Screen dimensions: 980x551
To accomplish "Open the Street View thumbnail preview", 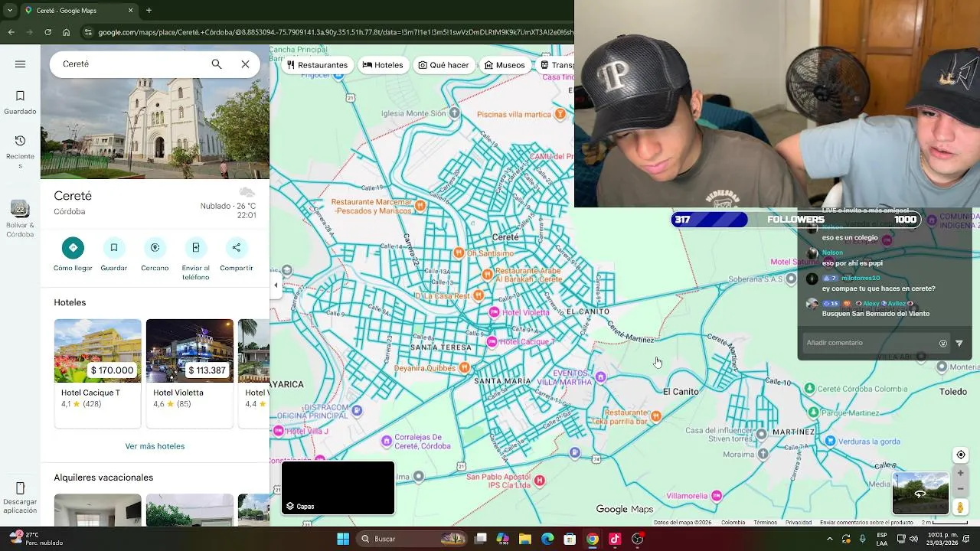I will 920,494.
